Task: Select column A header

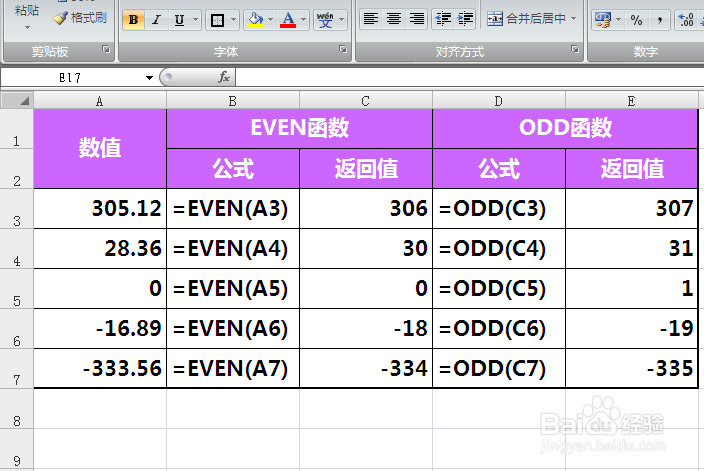Action: pos(100,101)
